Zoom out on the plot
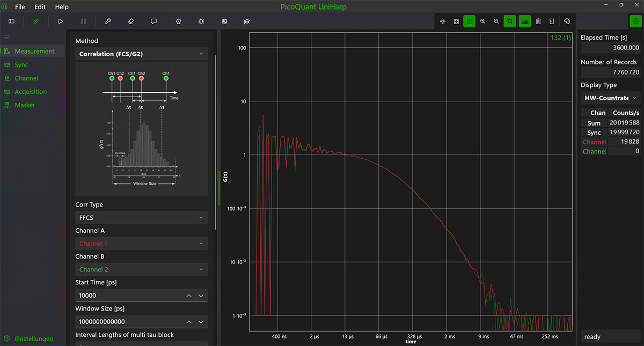The image size is (644, 346). tap(496, 21)
